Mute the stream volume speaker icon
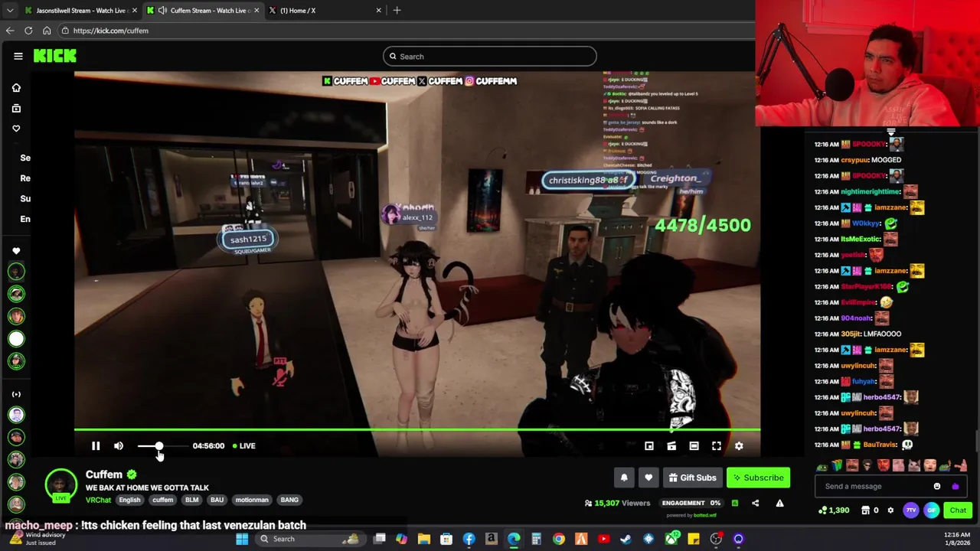The width and height of the screenshot is (980, 551). (x=119, y=445)
